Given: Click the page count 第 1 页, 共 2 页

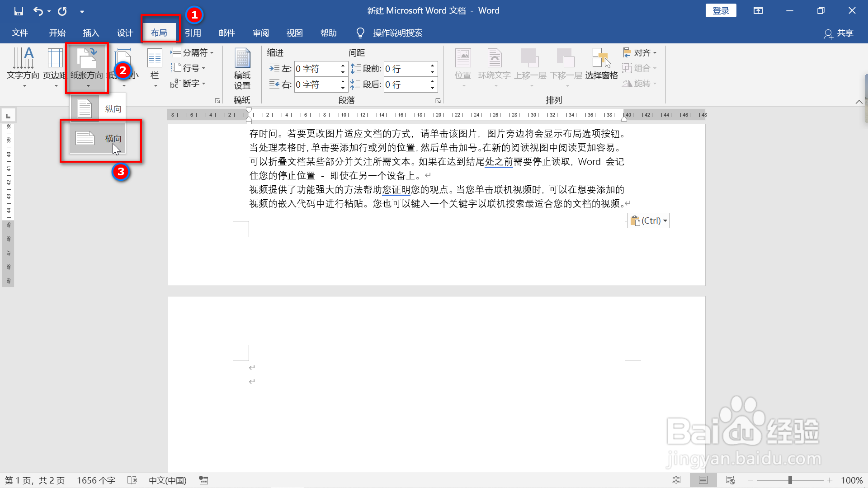Looking at the screenshot, I should click(x=35, y=480).
